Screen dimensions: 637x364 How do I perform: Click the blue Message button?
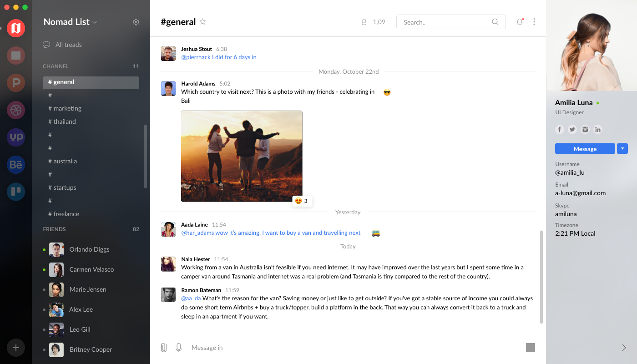585,149
